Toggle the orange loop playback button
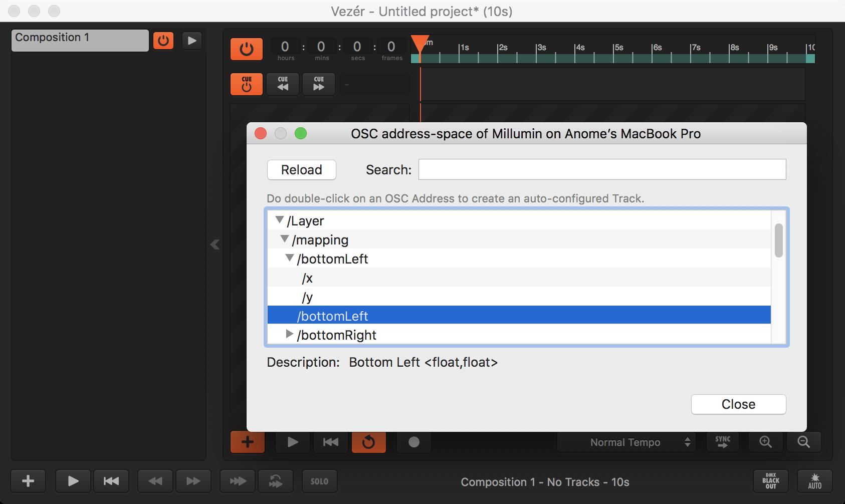 click(x=368, y=442)
